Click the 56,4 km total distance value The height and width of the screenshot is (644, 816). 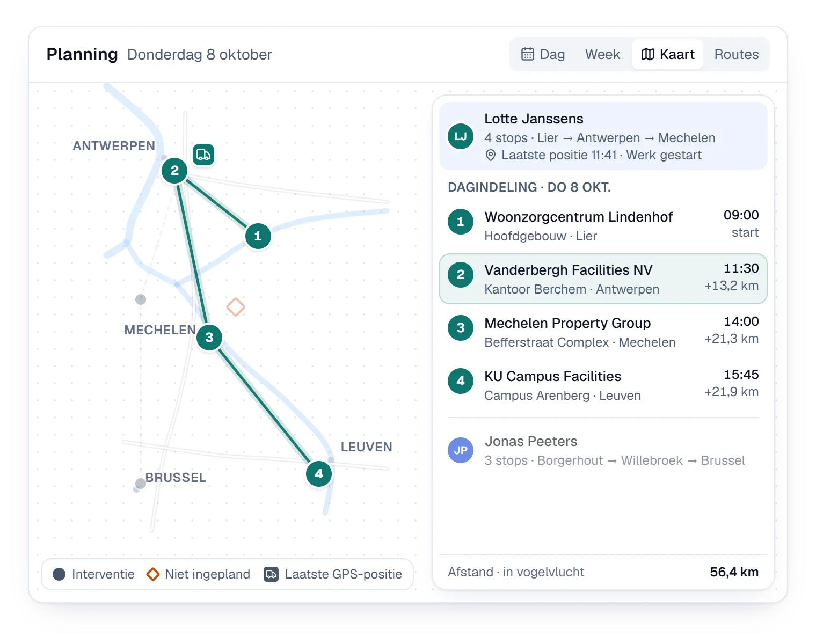[x=734, y=572]
